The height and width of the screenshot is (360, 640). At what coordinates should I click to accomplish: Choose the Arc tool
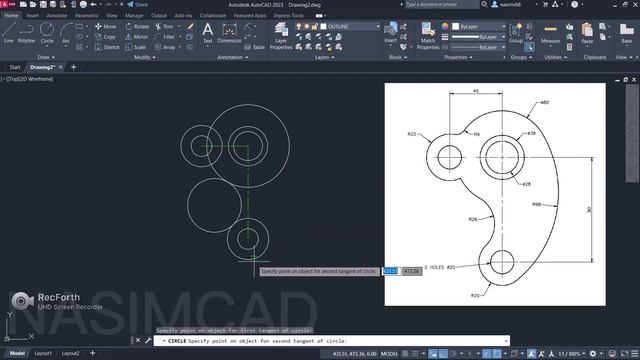66,32
